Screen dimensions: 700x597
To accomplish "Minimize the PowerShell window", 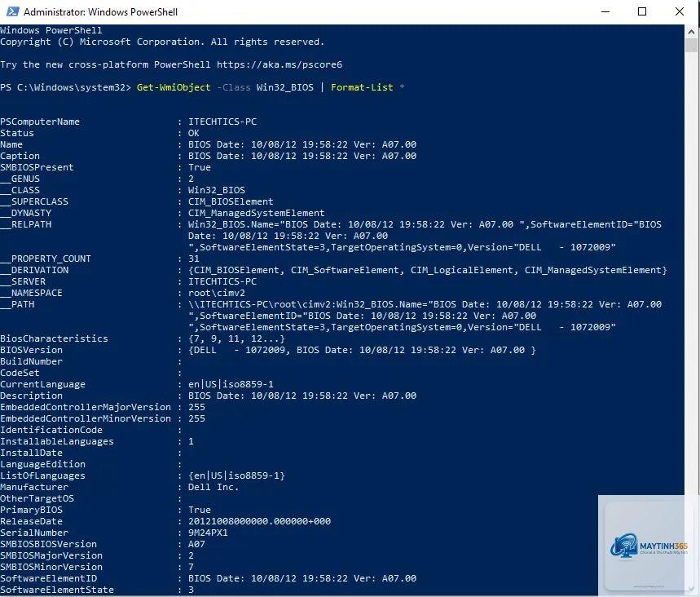I will (605, 11).
